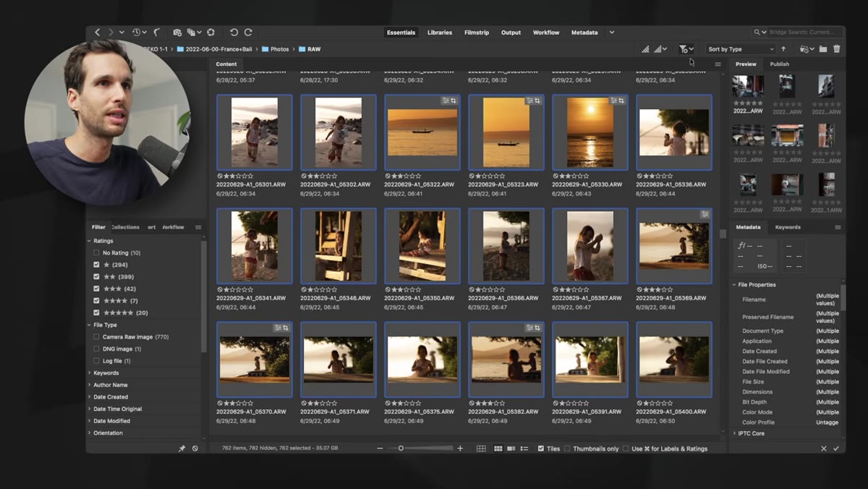Switch to the Libraries workspace

coord(440,33)
